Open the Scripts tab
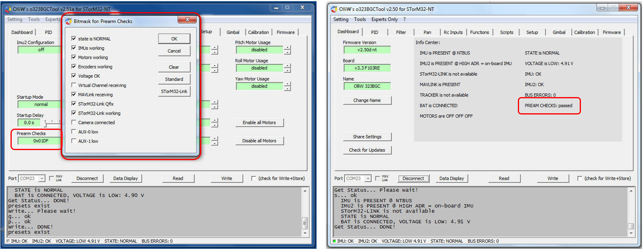 [x=506, y=32]
